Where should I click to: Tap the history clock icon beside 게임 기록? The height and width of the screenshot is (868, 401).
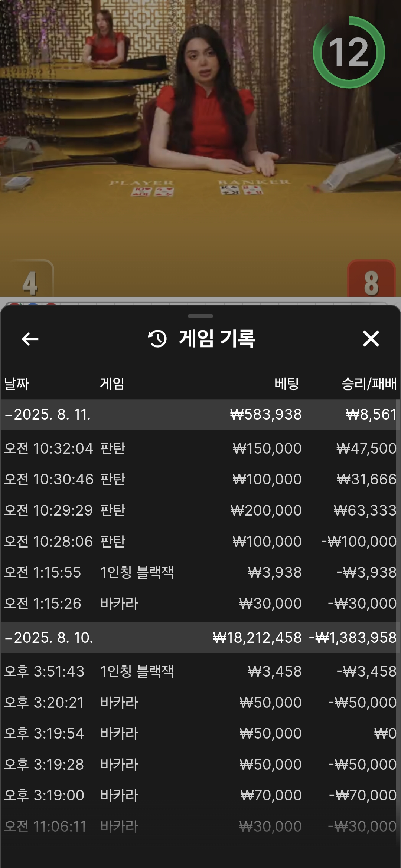[x=157, y=339]
